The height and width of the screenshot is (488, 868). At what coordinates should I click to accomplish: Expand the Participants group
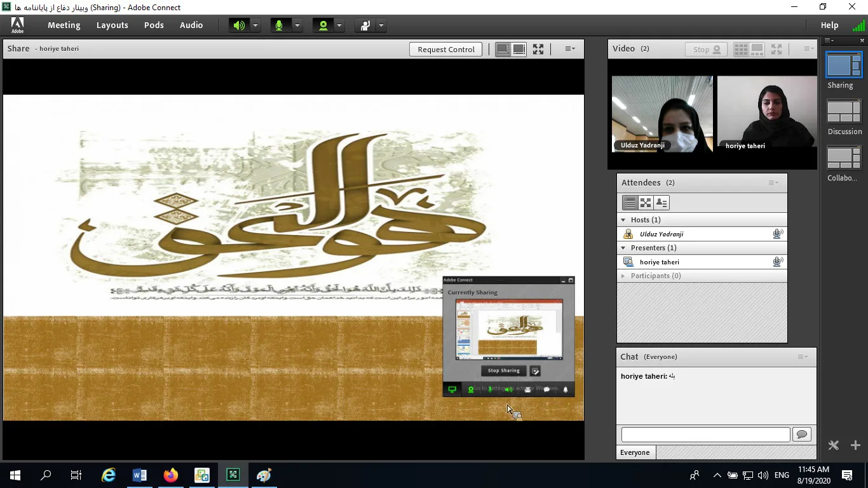(x=623, y=276)
